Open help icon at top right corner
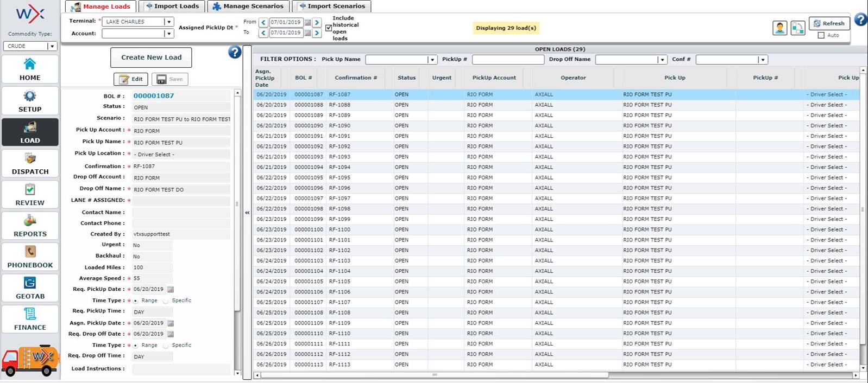The image size is (868, 383). [x=861, y=20]
